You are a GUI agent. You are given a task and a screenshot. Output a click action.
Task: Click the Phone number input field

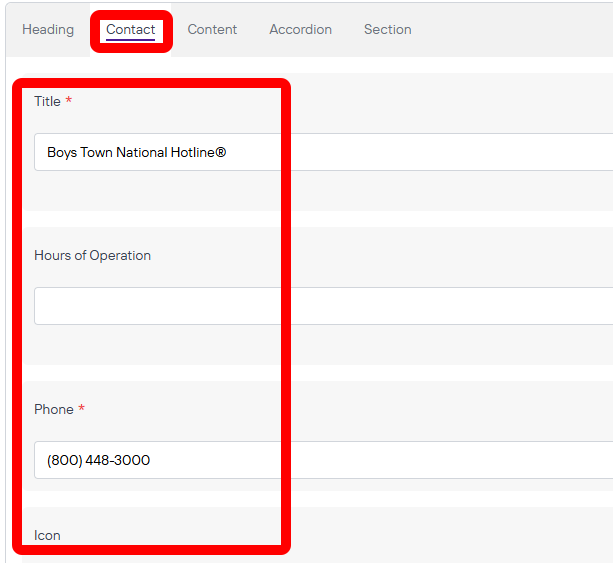[x=324, y=460]
